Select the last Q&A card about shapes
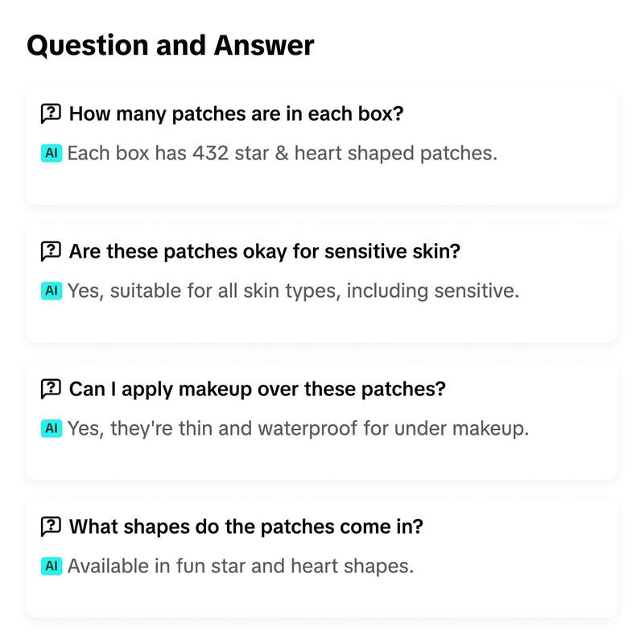 [321, 558]
